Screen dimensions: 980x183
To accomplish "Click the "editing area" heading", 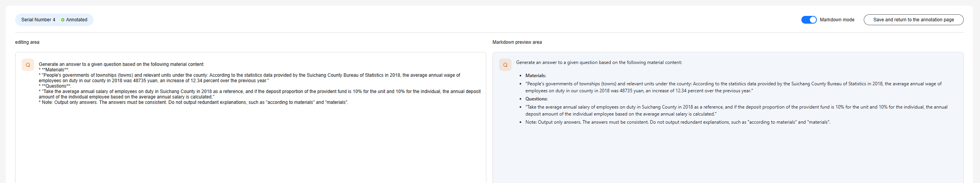I will 27,42.
